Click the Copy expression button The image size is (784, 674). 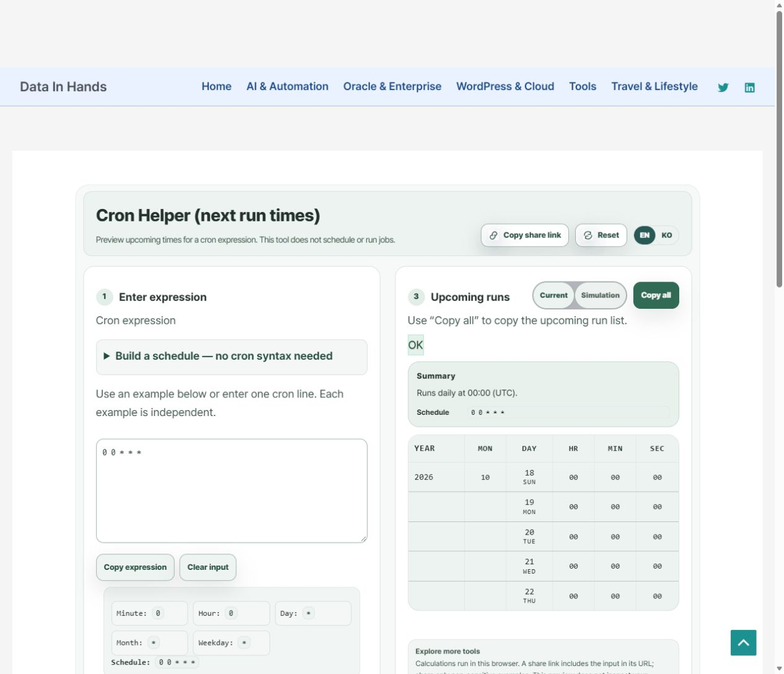point(135,567)
